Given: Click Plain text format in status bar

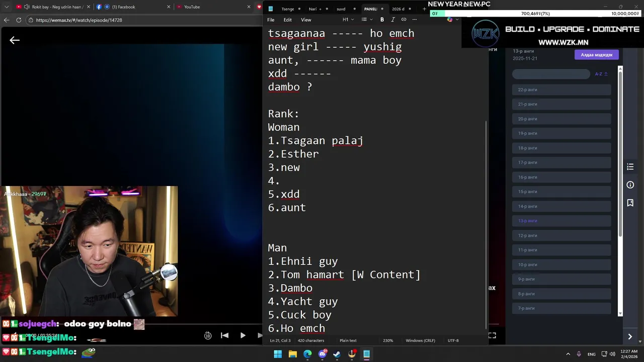Looking at the screenshot, I should (348, 340).
